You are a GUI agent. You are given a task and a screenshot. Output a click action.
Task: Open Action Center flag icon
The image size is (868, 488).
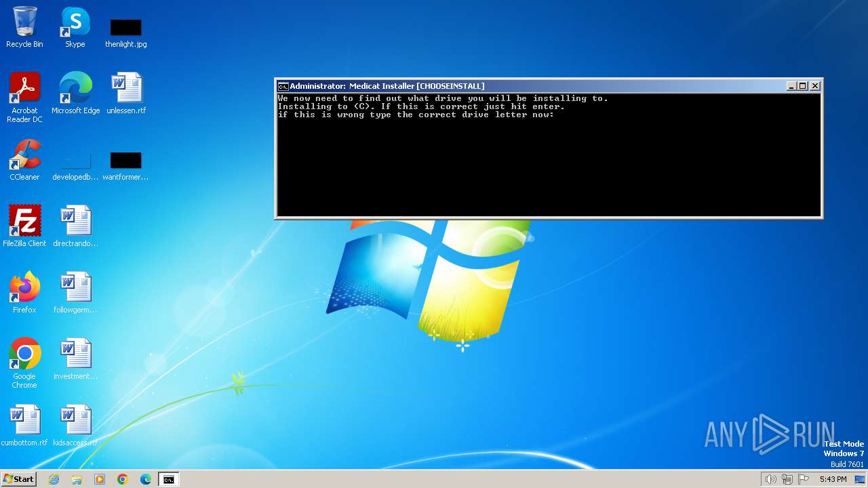[804, 479]
